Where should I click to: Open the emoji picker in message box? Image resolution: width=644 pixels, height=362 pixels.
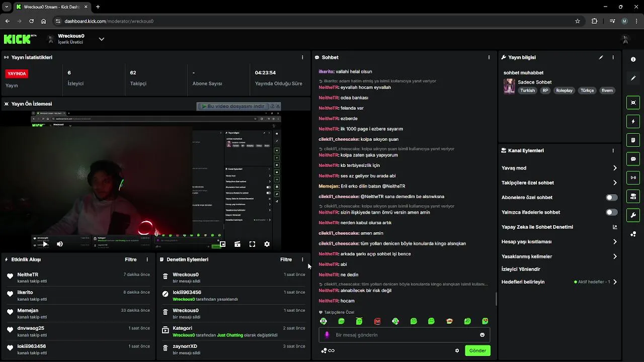tap(482, 335)
